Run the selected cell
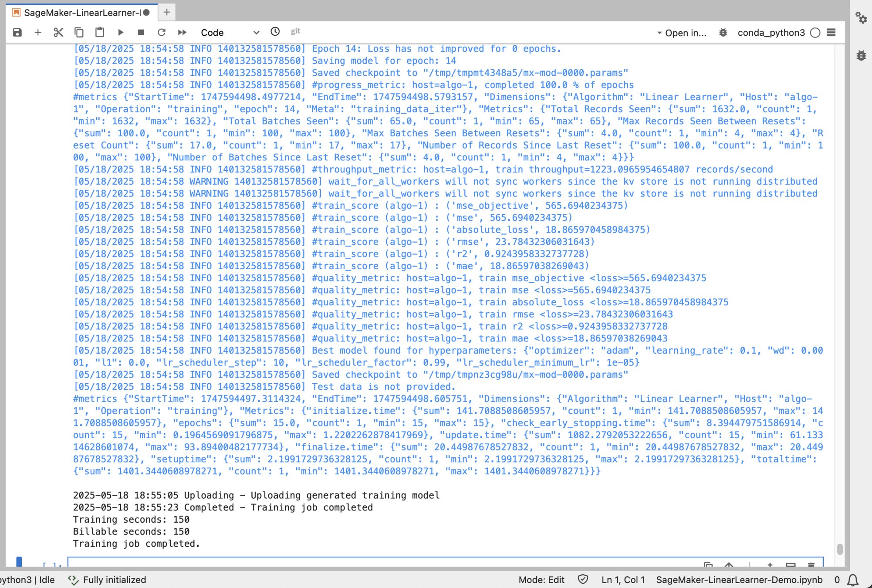The width and height of the screenshot is (872, 588). click(x=121, y=33)
